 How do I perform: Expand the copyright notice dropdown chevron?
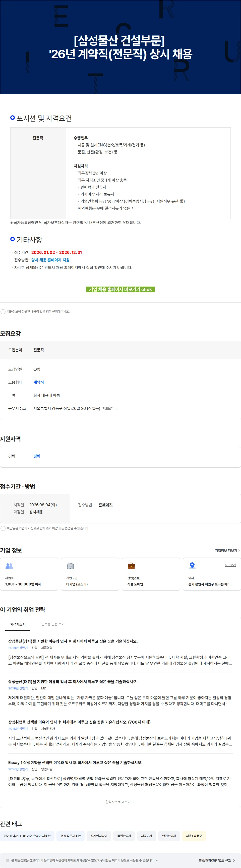tap(157, 860)
